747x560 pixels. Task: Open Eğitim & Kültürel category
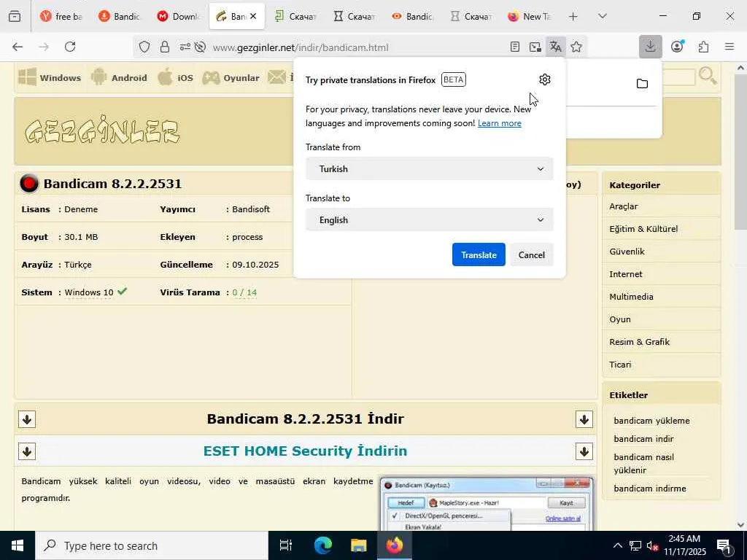pos(643,229)
